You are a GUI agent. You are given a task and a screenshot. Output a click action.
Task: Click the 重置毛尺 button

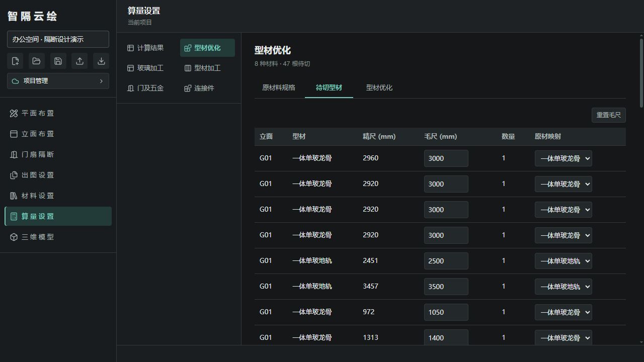tap(609, 115)
